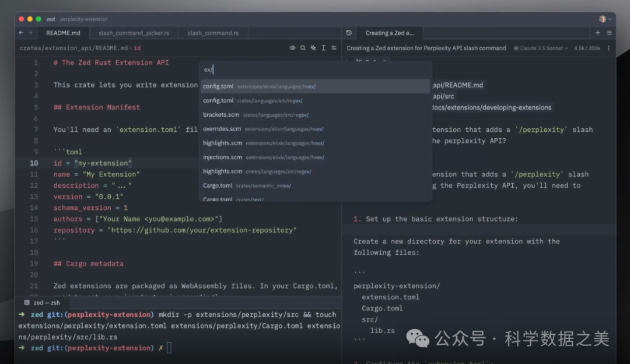Image resolution: width=630 pixels, height=364 pixels.
Task: Select overrides.scm result
Action: (x=316, y=129)
